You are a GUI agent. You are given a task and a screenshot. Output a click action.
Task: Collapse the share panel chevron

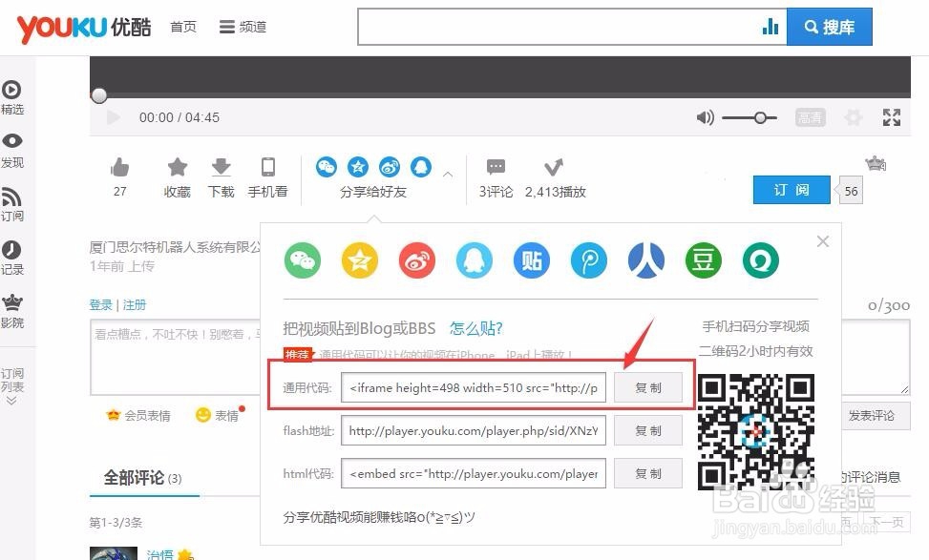448,174
